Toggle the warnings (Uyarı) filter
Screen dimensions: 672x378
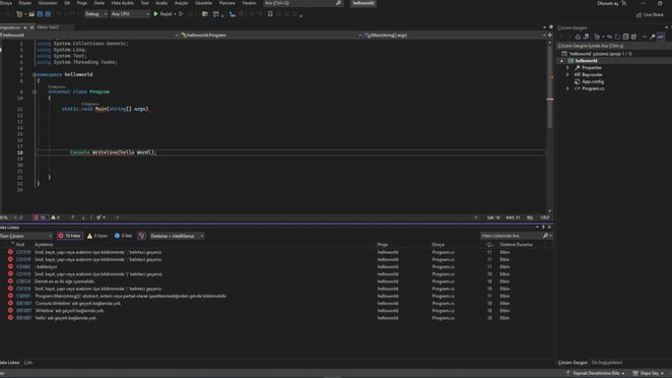(x=98, y=236)
